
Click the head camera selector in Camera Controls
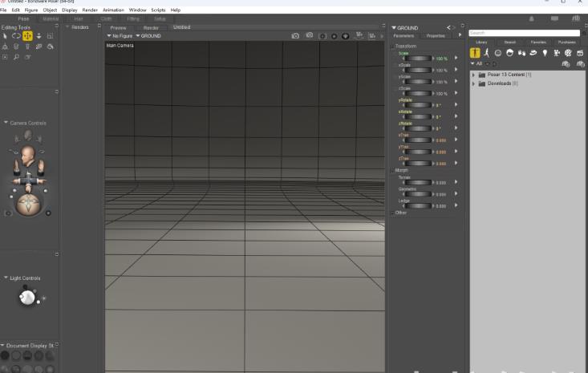(28, 155)
